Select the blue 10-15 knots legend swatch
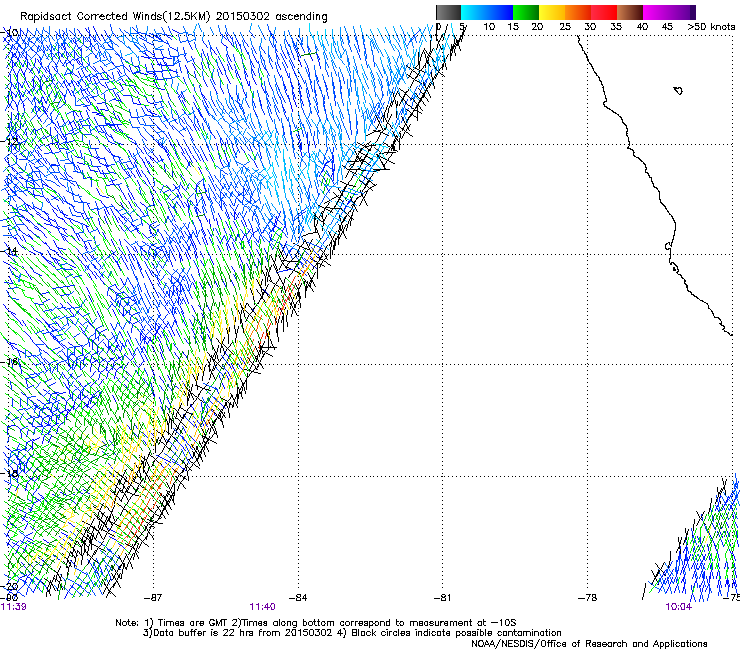The image size is (740, 650). pyautogui.click(x=500, y=12)
